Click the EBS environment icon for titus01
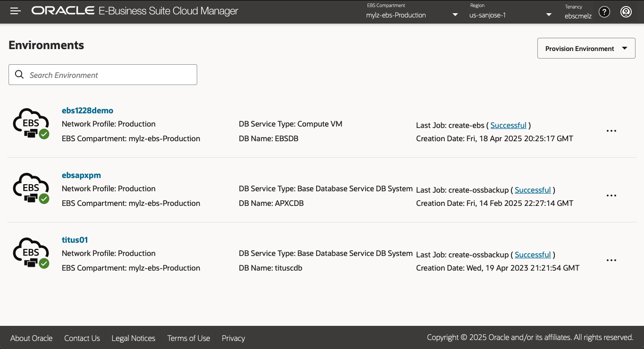The width and height of the screenshot is (644, 349). pyautogui.click(x=31, y=253)
